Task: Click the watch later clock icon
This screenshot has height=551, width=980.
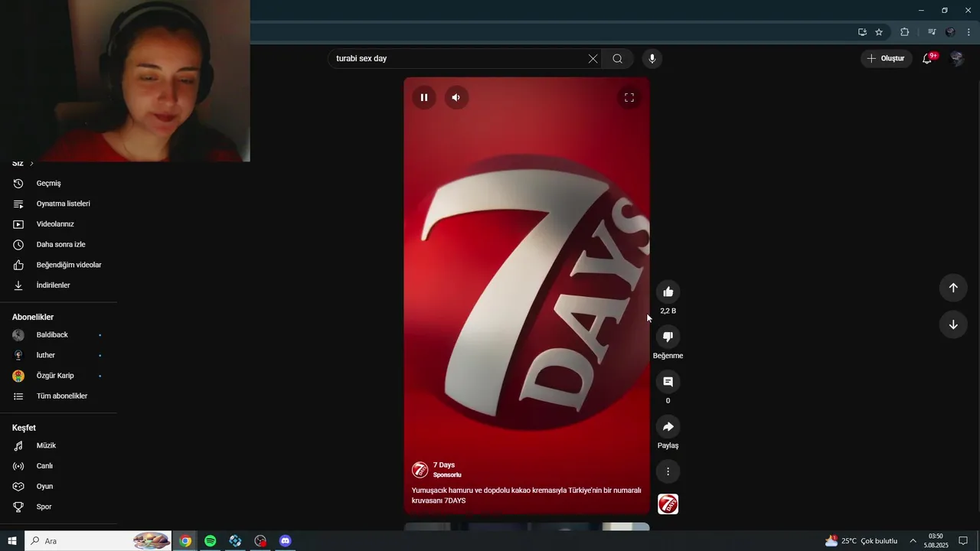Action: pos(18,245)
